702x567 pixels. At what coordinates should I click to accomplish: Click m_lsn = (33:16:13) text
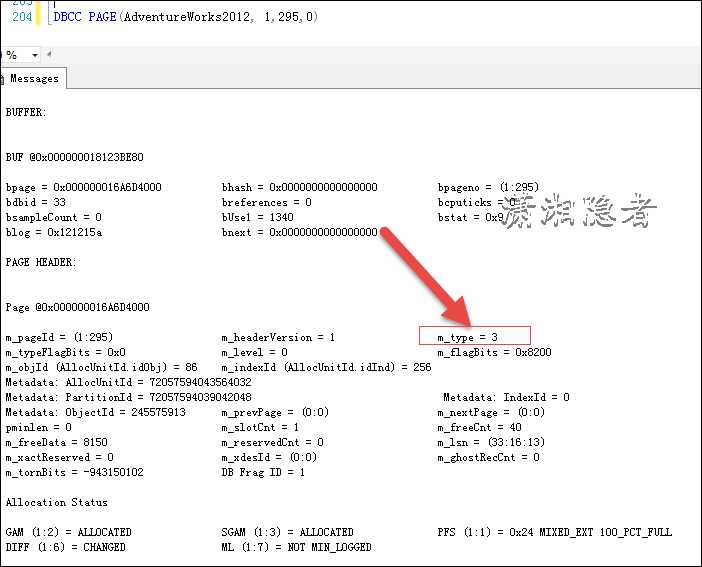tap(491, 442)
